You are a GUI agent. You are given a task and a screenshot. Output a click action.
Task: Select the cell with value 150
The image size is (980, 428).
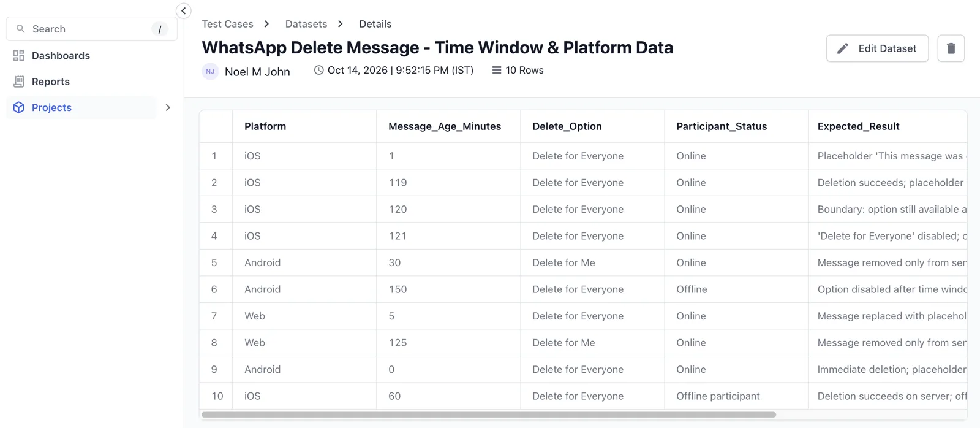[448, 289]
